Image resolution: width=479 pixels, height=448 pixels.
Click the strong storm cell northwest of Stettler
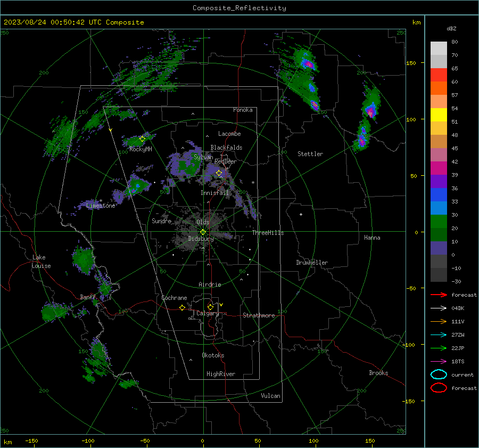[308, 63]
